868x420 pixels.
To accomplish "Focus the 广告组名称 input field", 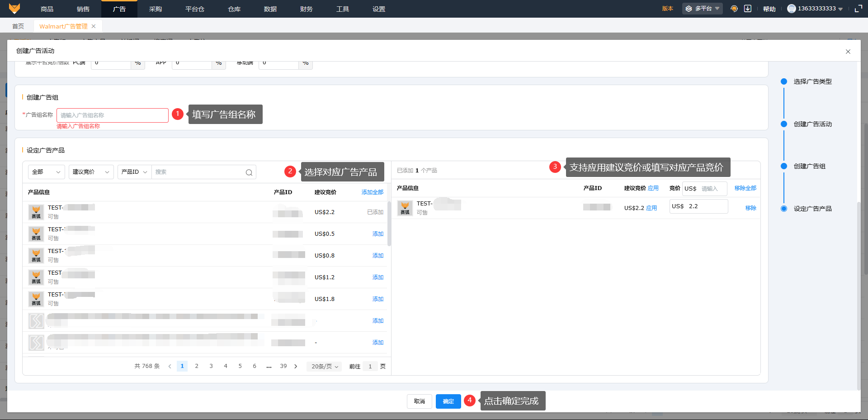I will pos(113,115).
